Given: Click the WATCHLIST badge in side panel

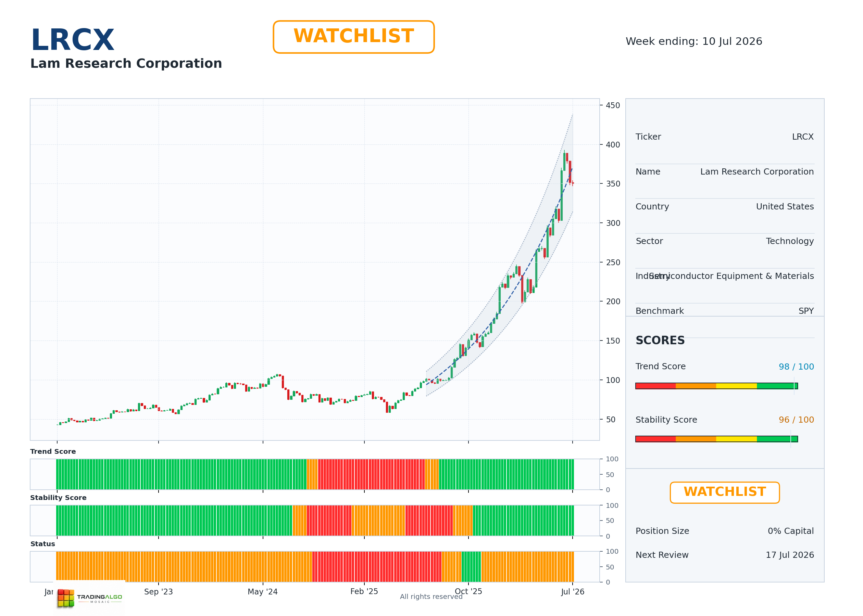Looking at the screenshot, I should [725, 492].
